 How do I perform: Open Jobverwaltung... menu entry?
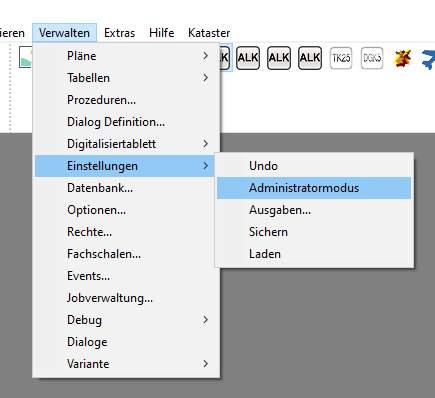[126, 298]
